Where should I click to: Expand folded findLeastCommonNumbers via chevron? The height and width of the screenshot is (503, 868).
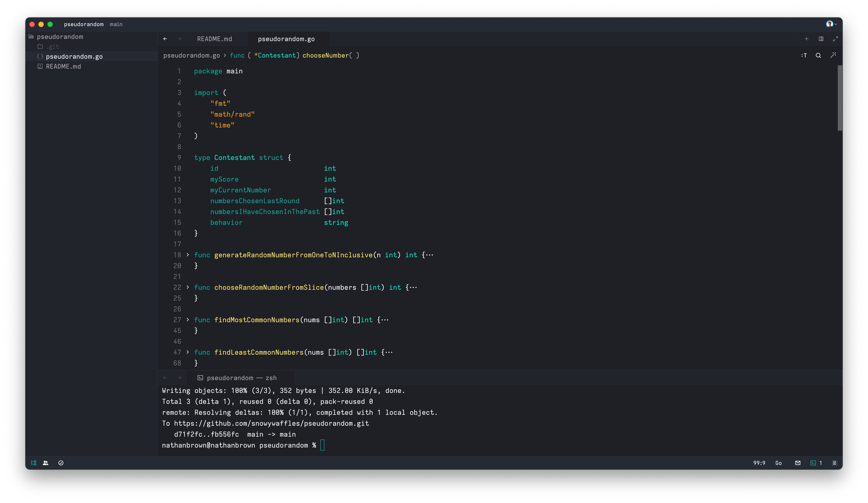click(x=188, y=353)
